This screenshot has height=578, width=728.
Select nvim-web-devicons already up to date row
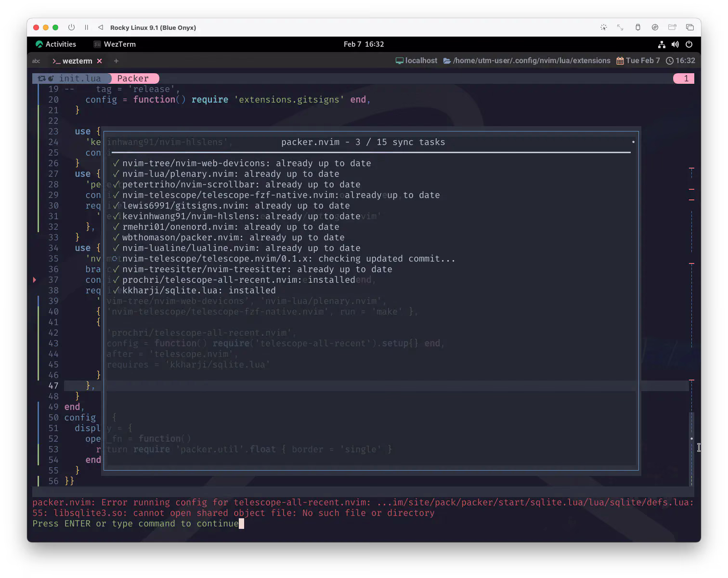tap(242, 163)
